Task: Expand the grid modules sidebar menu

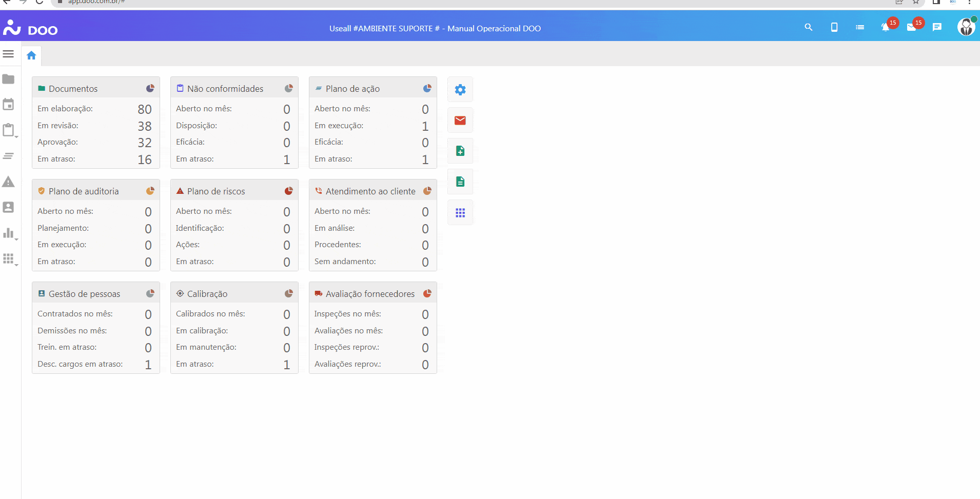Action: point(9,259)
